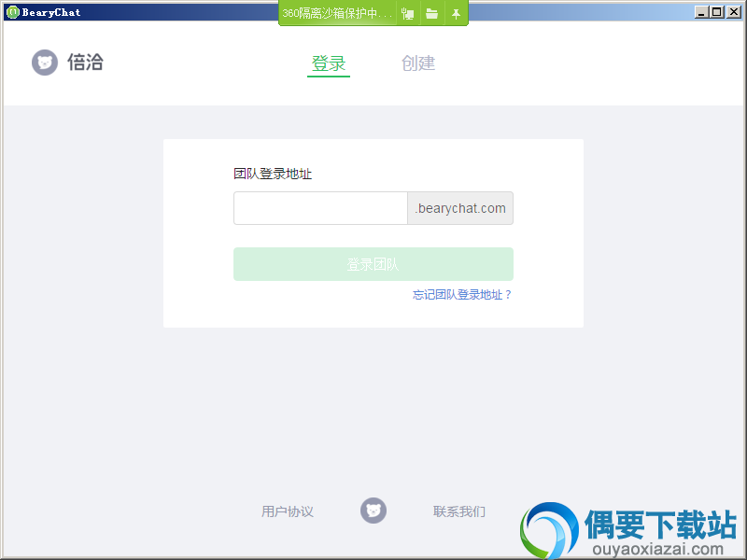Switch to the 登录 tab
This screenshot has height=560, width=747.
(x=329, y=63)
